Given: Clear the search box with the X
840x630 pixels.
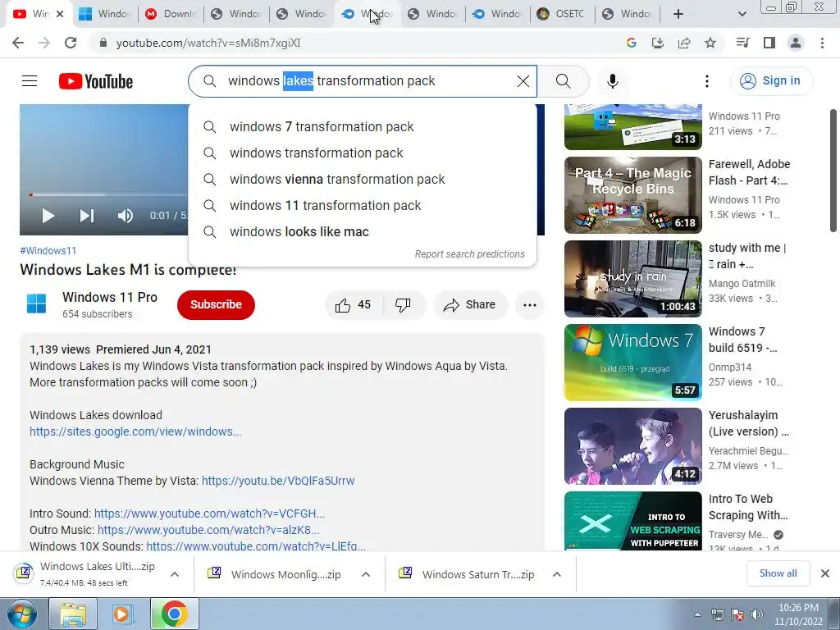Looking at the screenshot, I should point(523,81).
